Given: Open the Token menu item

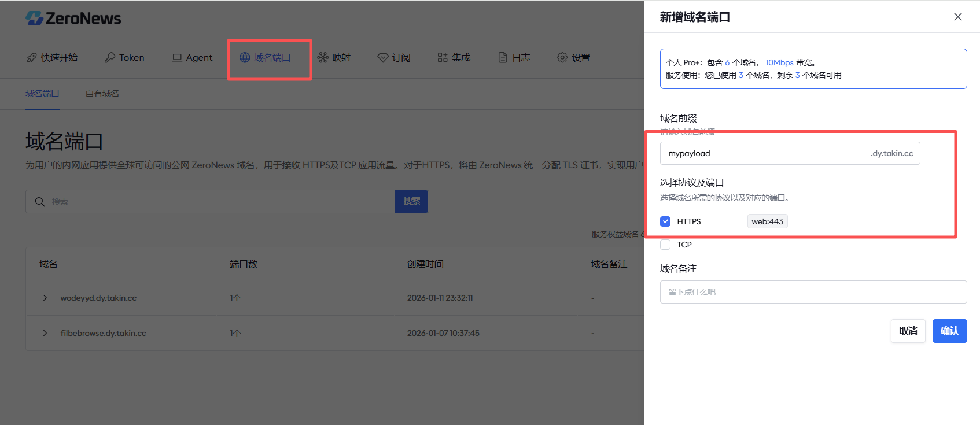Looking at the screenshot, I should tap(124, 58).
